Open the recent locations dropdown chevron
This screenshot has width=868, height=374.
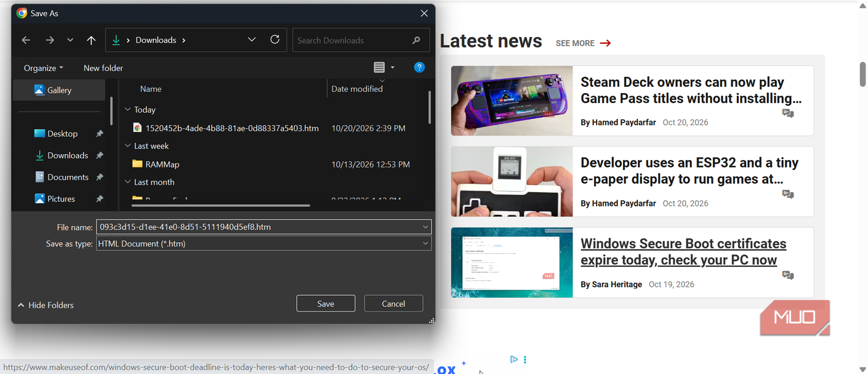point(70,40)
